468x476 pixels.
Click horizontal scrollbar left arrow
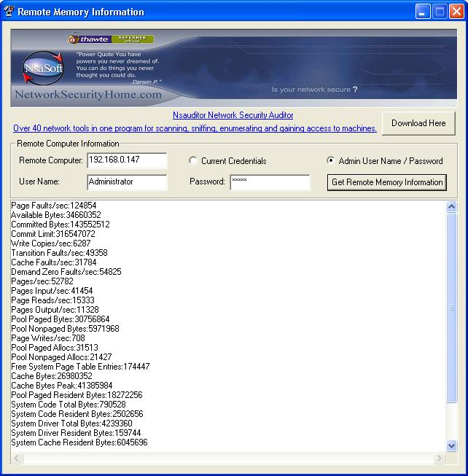[x=17, y=459]
